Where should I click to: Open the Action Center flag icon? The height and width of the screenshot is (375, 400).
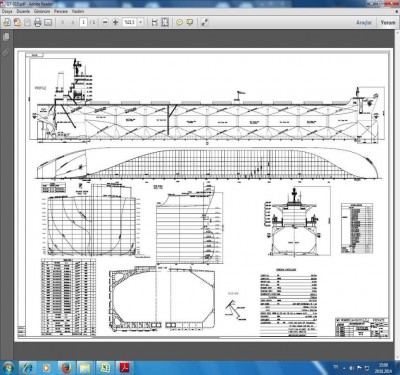[x=359, y=368]
